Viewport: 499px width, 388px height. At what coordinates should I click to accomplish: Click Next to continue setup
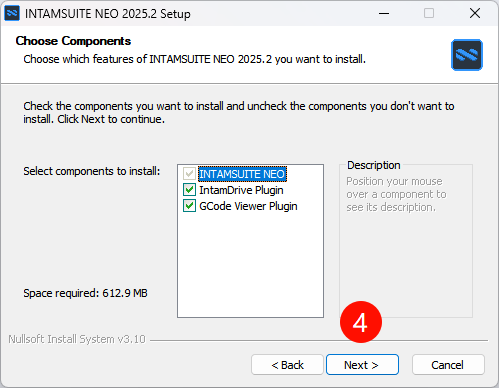pyautogui.click(x=362, y=365)
